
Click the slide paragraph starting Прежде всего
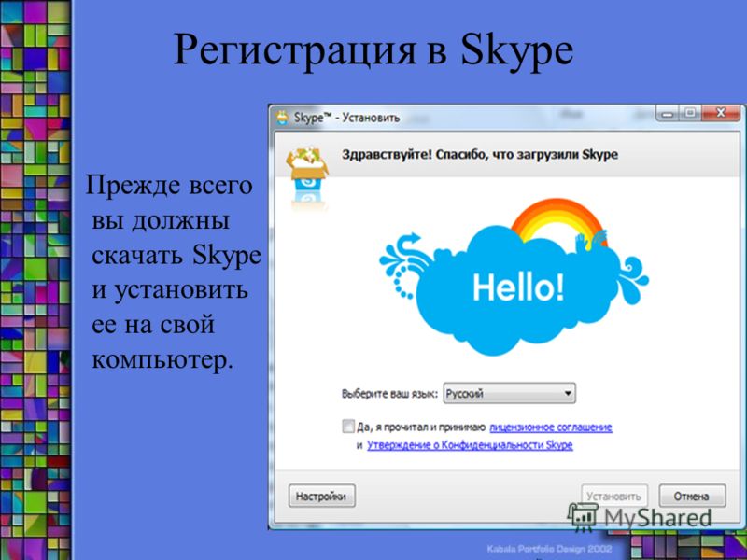[174, 273]
